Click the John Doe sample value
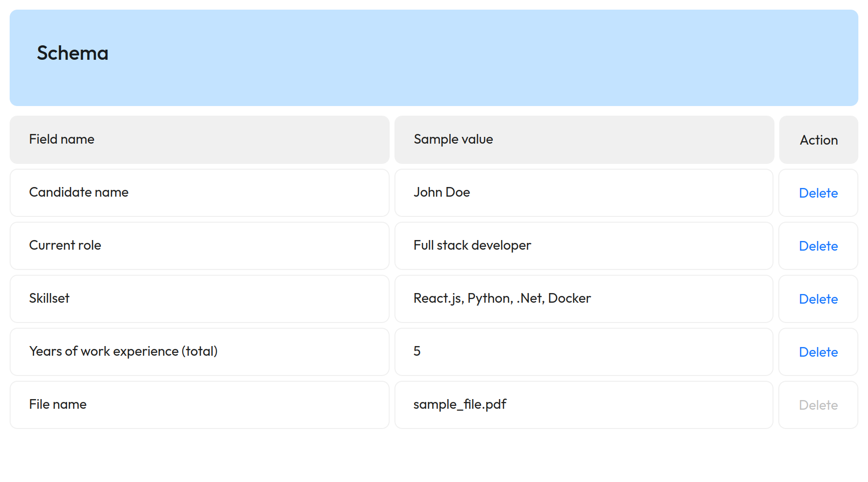868x482 pixels. tap(442, 192)
